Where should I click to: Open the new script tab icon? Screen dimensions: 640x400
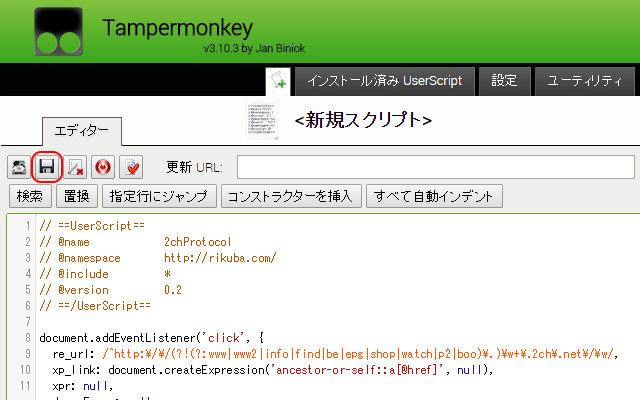tap(279, 81)
